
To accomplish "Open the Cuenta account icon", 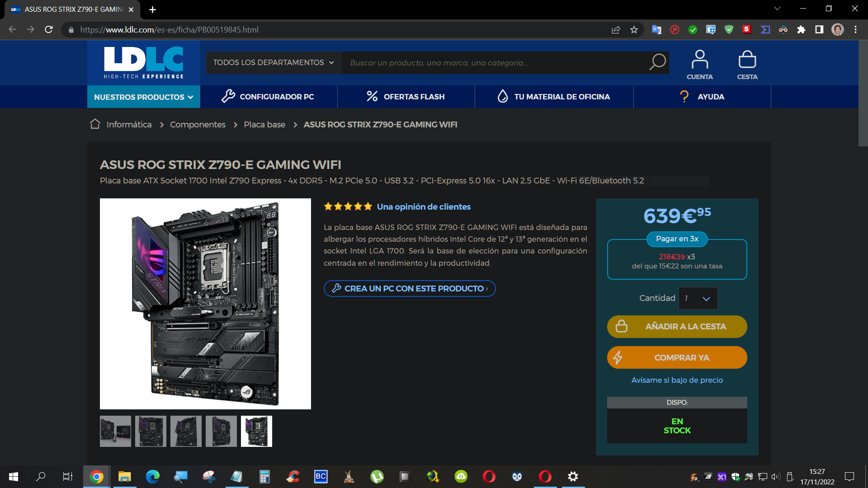I will click(x=699, y=65).
